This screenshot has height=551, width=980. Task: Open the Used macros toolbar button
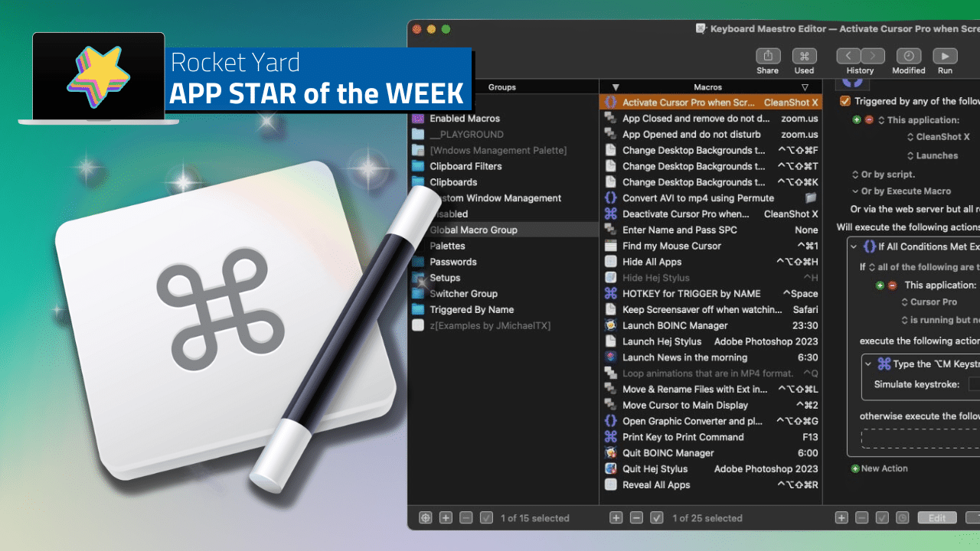(804, 57)
